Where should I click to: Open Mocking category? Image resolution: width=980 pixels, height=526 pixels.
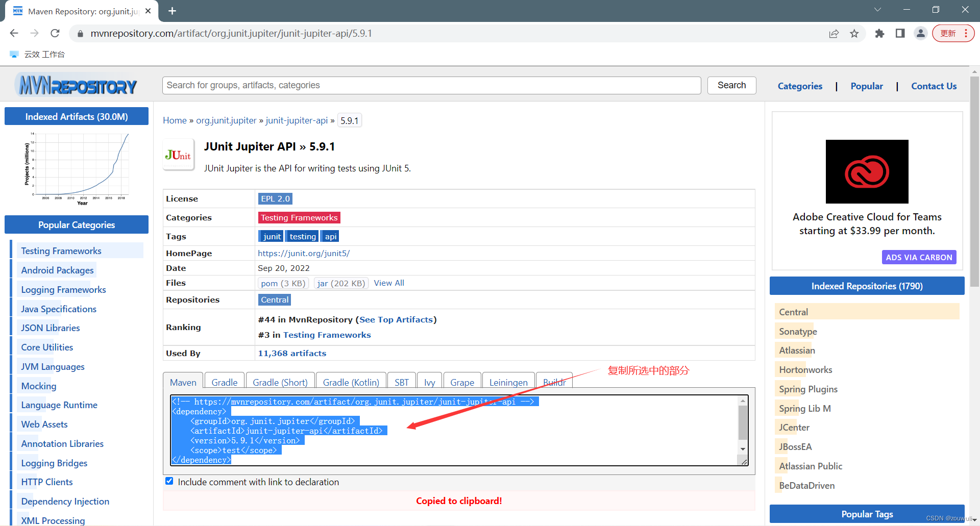point(39,386)
